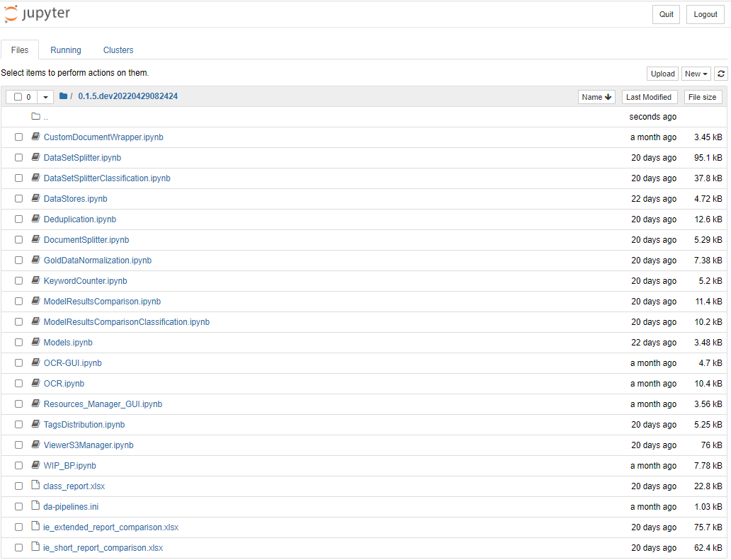Open the Resources_Manager_GUI.ipynb notebook
This screenshot has width=731, height=560.
point(103,404)
